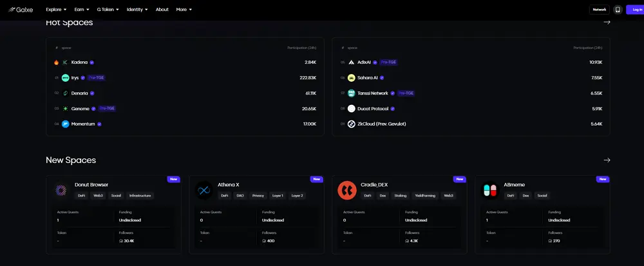Click Irys participation value 222.83K
This screenshot has width=644, height=266.
308,77
